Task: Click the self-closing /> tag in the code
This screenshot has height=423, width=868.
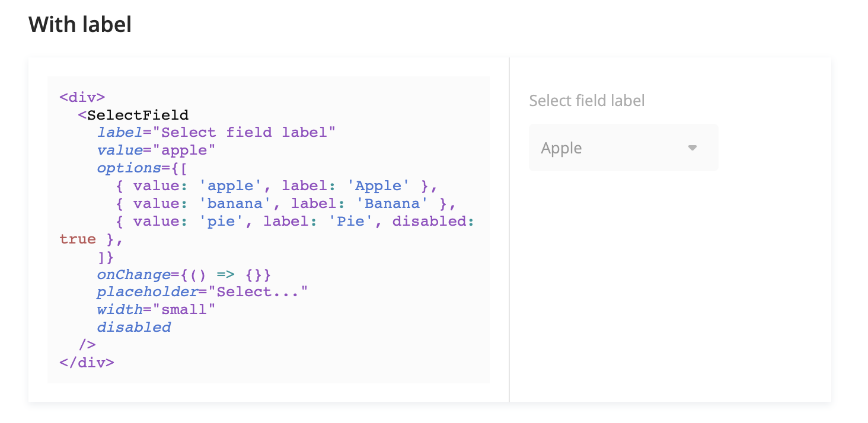Action: [87, 344]
